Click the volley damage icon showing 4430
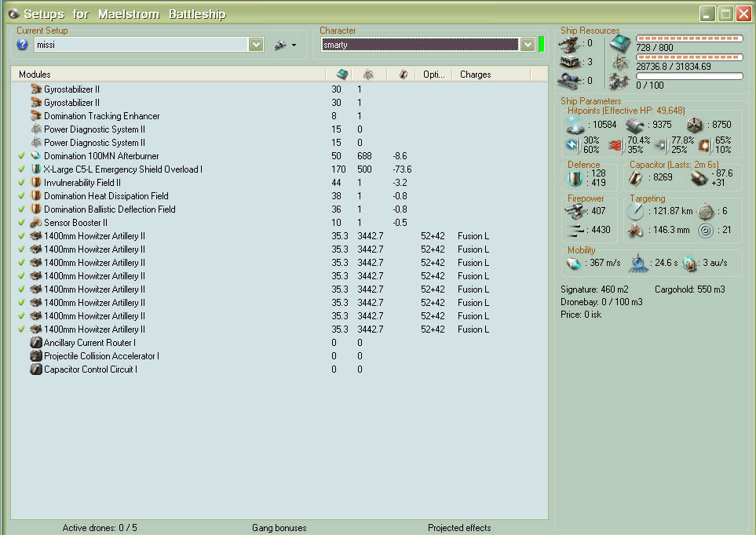This screenshot has width=756, height=535. point(575,230)
